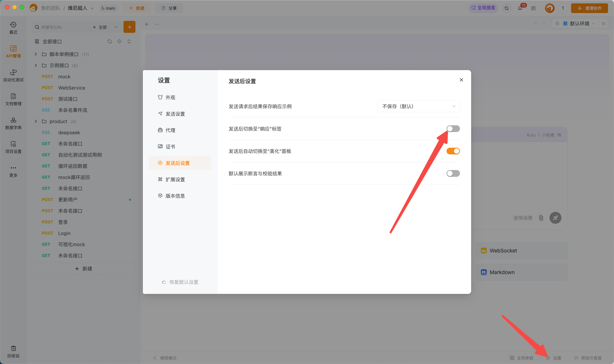Viewport: 614px width, 364px height.
Task: Open 证书 settings section
Action: [x=170, y=146]
